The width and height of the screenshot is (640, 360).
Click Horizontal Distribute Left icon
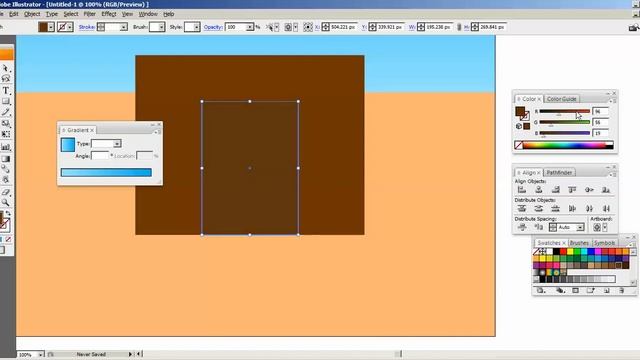pos(572,209)
